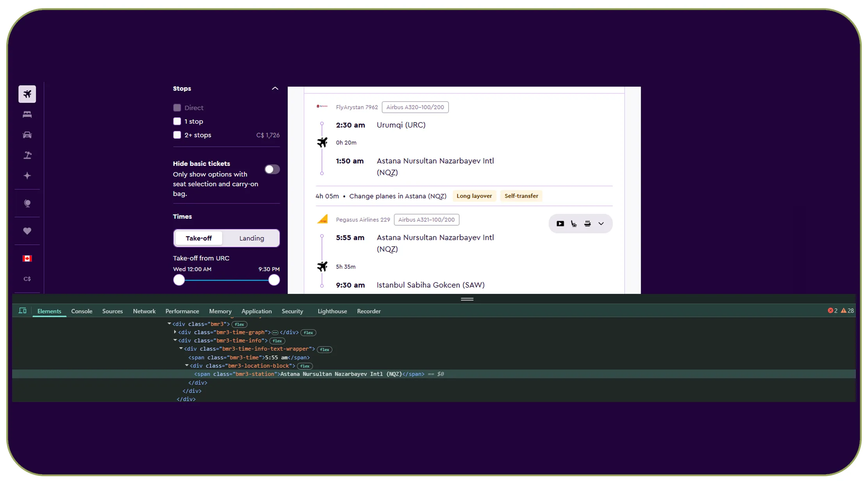Viewport: 868px width, 484px height.
Task: Switch to the Elements tab
Action: pyautogui.click(x=49, y=311)
